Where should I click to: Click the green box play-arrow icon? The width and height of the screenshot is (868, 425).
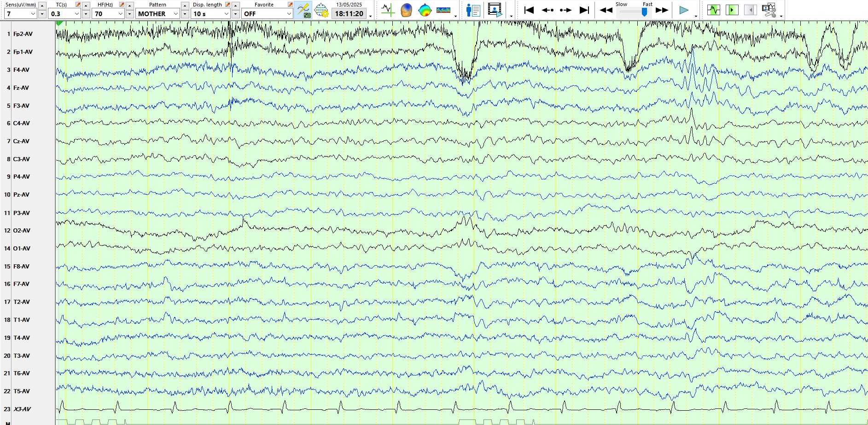(x=732, y=10)
